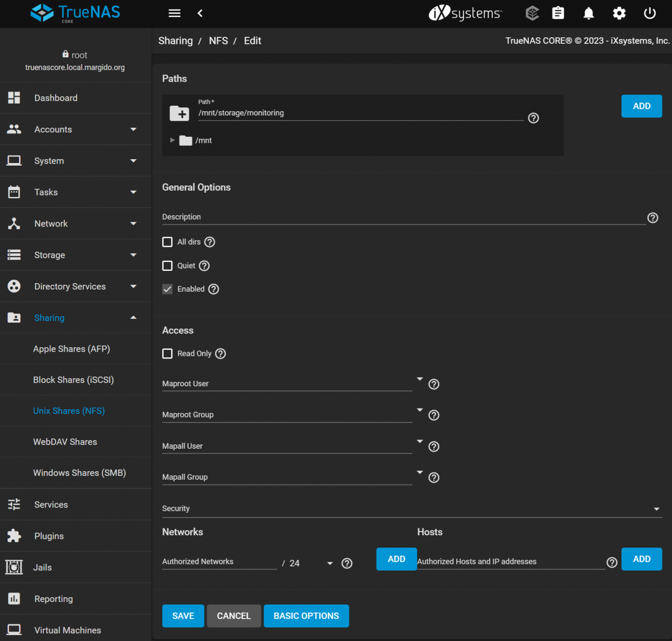Image resolution: width=672 pixels, height=641 pixels.
Task: Show help for All dirs
Action: pos(210,242)
